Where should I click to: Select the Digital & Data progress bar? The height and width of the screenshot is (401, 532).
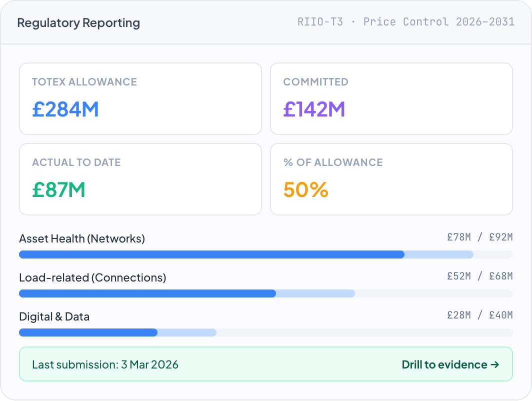coord(265,332)
